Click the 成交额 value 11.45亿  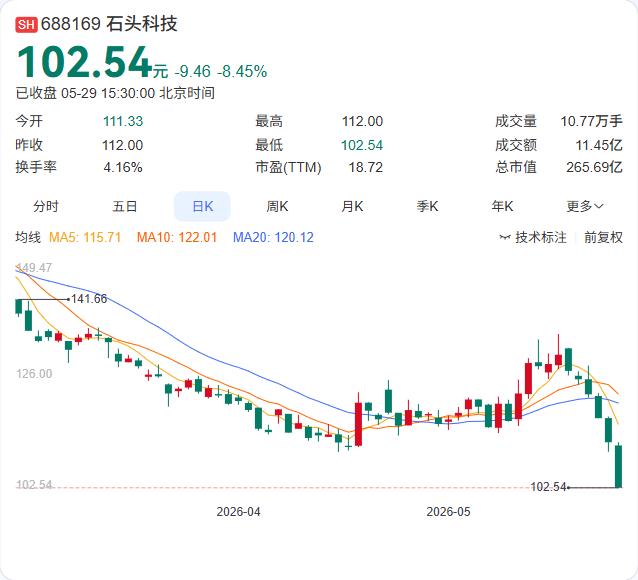tap(599, 145)
